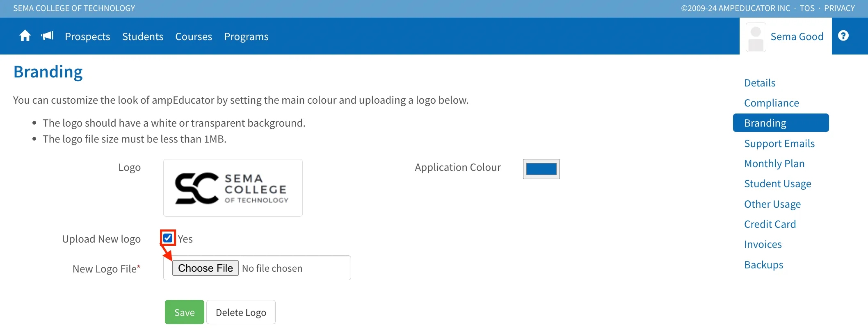Viewport: 868px width, 336px height.
Task: Click the Branding page heading
Action: pos(48,72)
